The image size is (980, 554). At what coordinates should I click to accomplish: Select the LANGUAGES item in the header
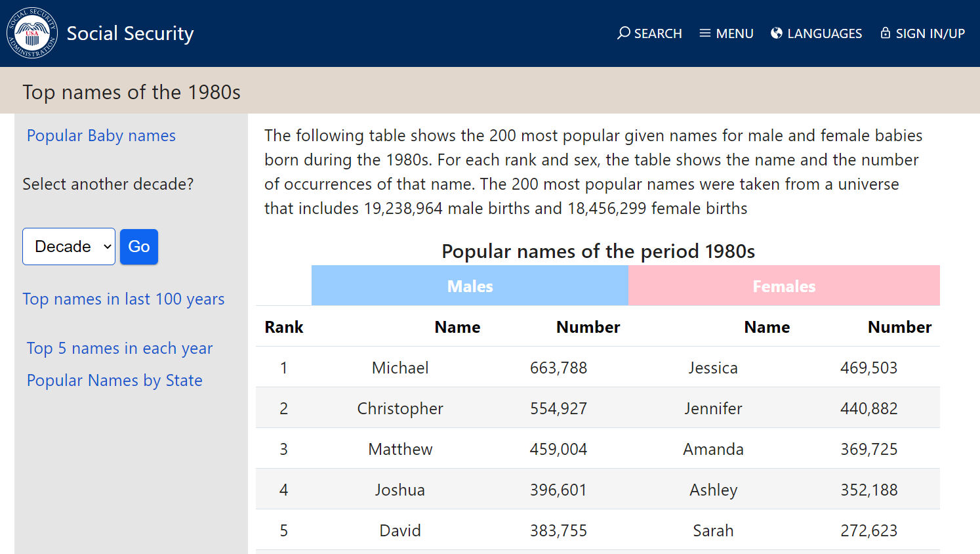[x=824, y=33]
